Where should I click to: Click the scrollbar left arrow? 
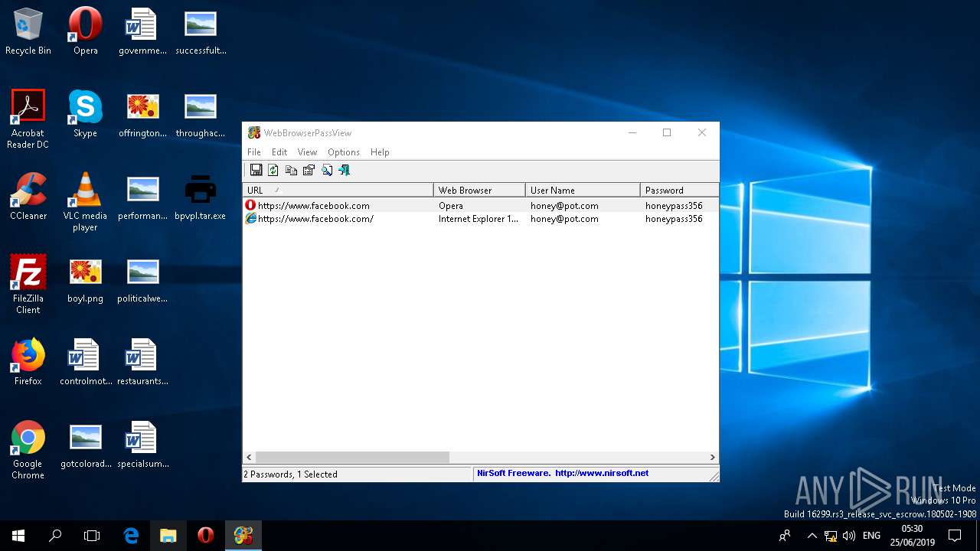(249, 457)
